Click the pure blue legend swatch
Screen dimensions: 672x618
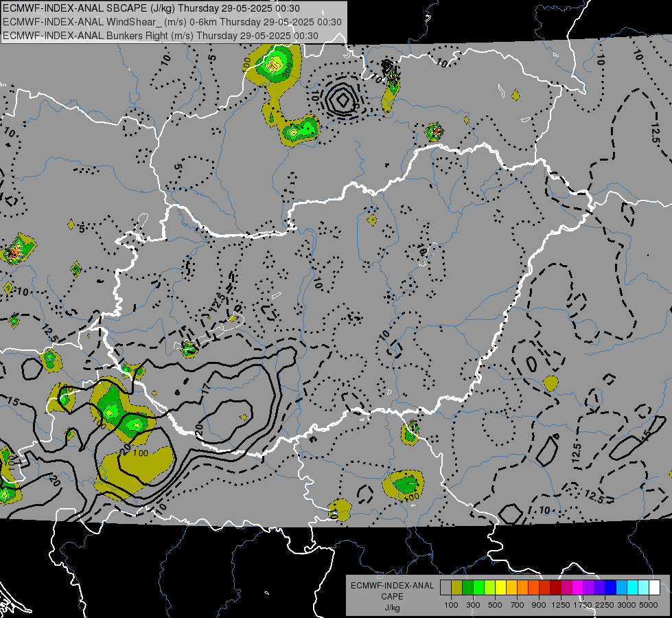tap(611, 588)
